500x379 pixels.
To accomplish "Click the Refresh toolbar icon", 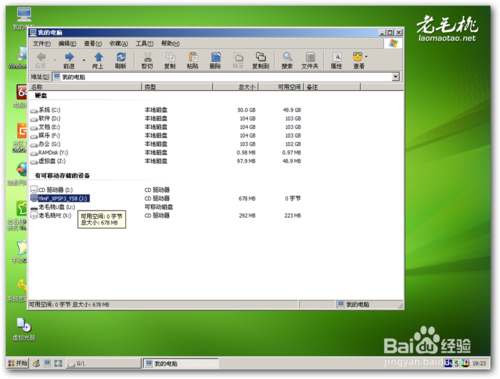I will pos(121,57).
